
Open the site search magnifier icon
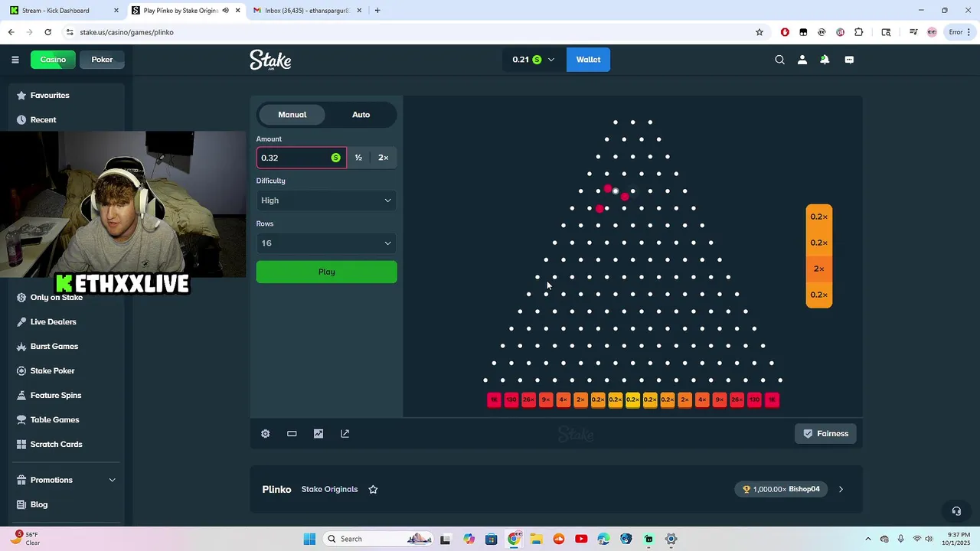coord(779,60)
